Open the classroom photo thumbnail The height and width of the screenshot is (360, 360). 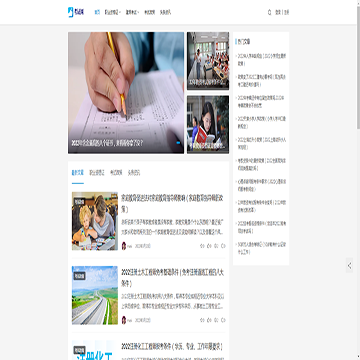208,61
